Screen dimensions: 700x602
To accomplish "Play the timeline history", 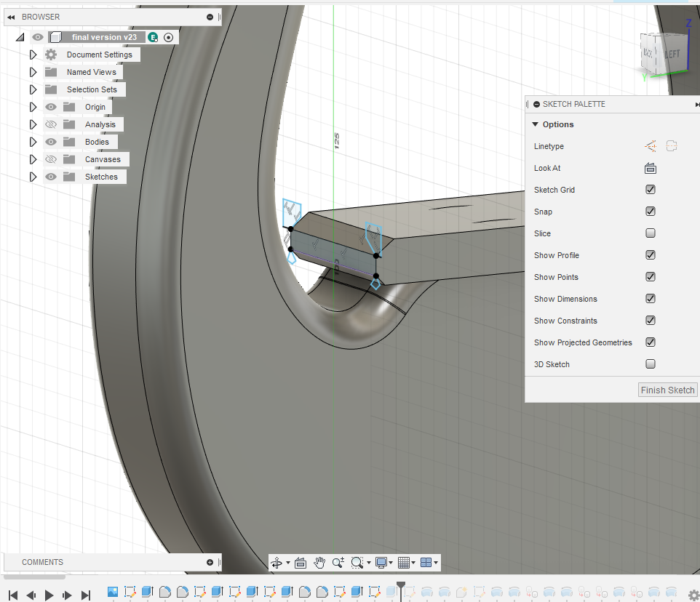I will coord(49,595).
